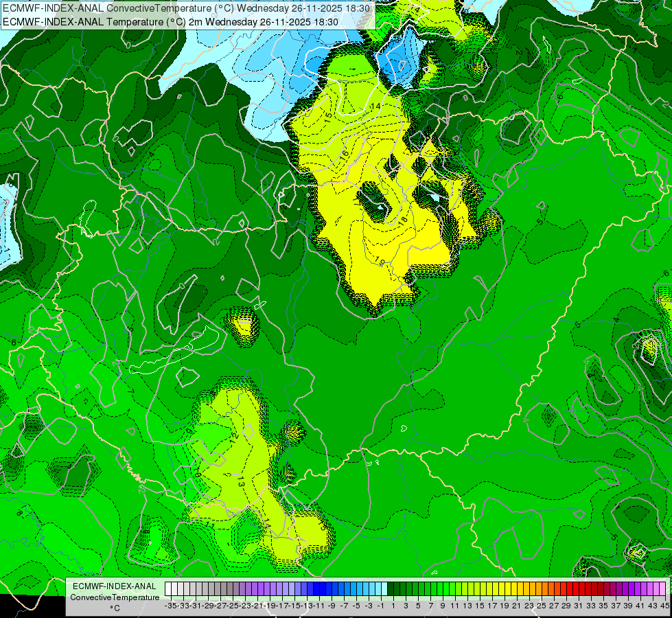Click legend scale value -5
The width and height of the screenshot is (672, 618).
tap(356, 606)
